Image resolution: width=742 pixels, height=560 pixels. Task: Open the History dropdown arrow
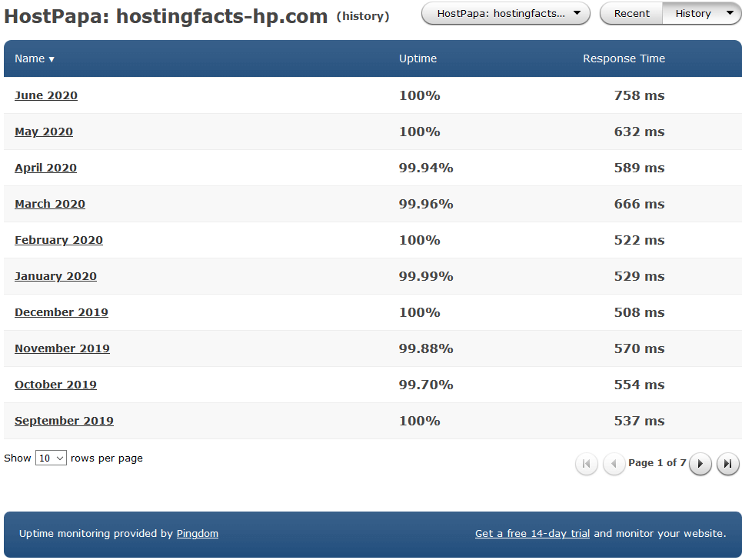tap(730, 13)
